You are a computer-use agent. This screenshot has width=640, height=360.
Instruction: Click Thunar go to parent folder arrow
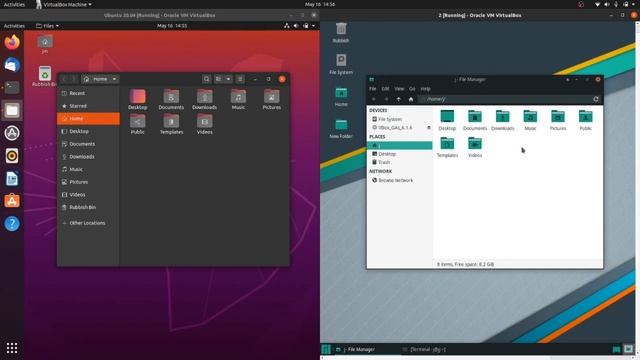coord(398,99)
